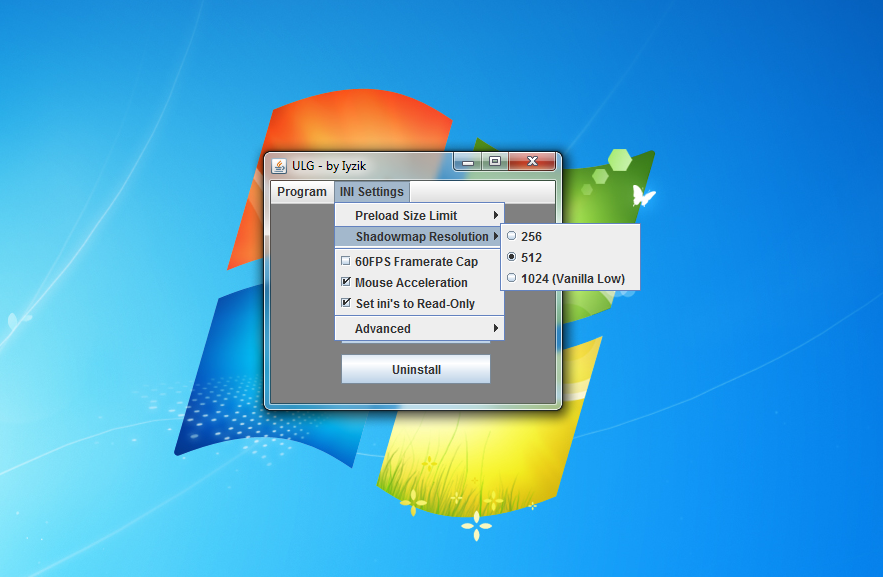The image size is (883, 577).
Task: Open the Preload Size Limit submenu
Action: click(x=420, y=216)
